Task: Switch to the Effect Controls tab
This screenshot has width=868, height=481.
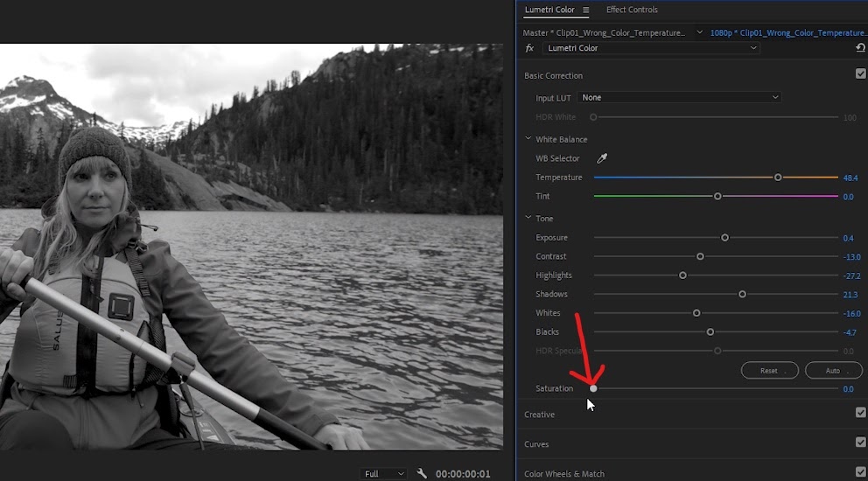Action: click(632, 10)
